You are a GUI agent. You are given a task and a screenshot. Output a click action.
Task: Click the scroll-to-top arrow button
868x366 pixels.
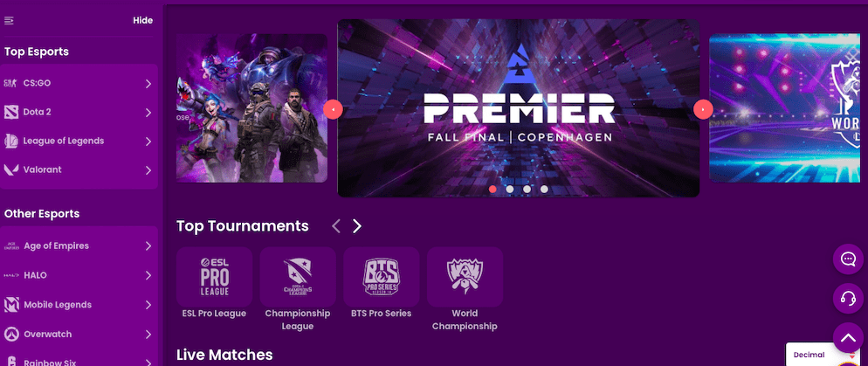[x=848, y=338]
